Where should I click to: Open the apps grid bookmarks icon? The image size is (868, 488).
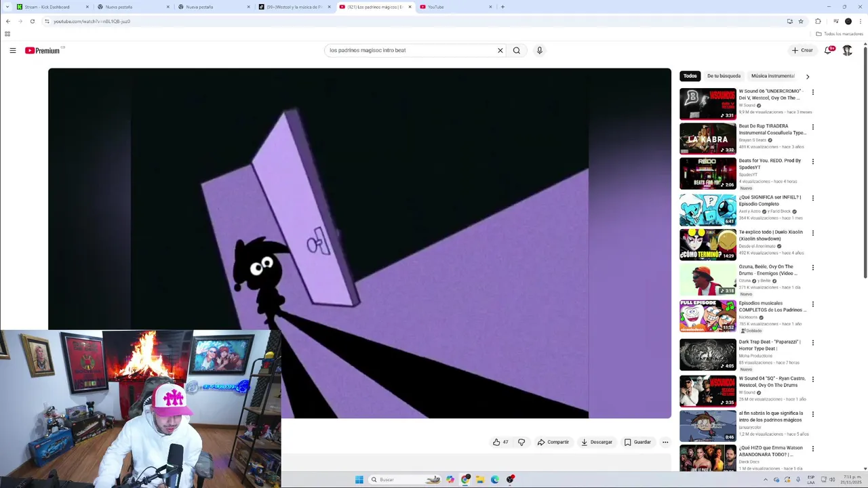(x=7, y=34)
